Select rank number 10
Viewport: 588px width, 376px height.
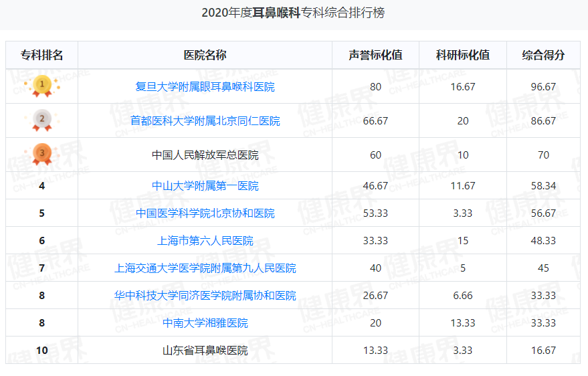pos(41,351)
